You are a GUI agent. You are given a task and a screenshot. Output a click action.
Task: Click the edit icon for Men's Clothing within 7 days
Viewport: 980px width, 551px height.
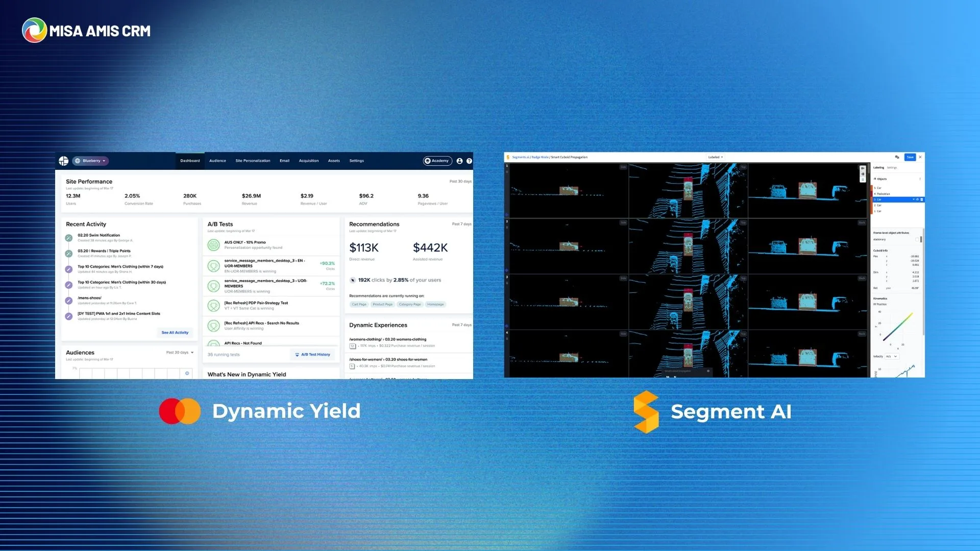pos(68,269)
